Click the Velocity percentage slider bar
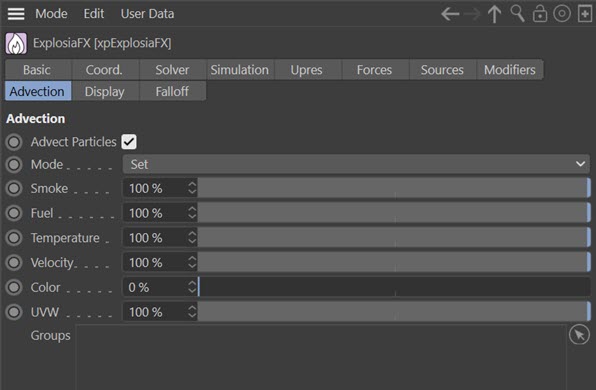The image size is (596, 390). pos(394,262)
